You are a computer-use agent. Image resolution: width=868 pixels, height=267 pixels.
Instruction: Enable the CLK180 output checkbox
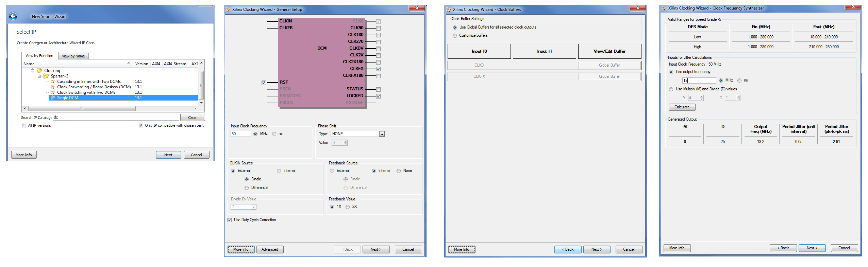[379, 35]
